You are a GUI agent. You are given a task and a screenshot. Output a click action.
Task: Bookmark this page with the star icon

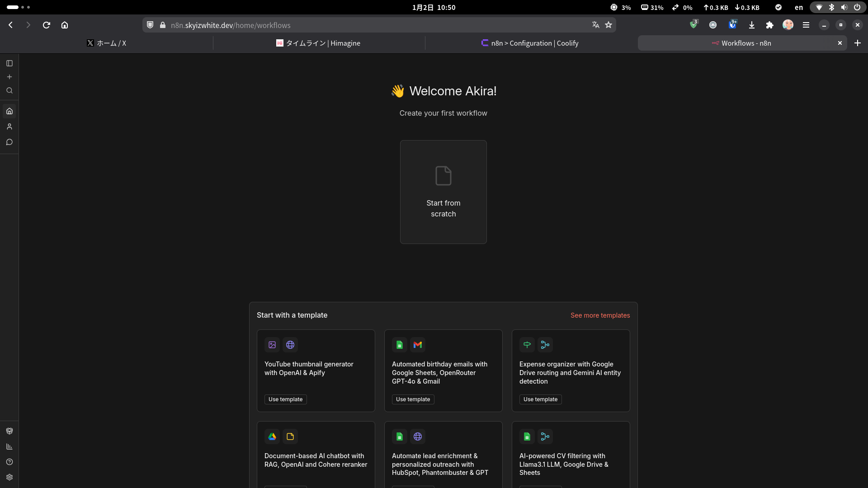click(609, 25)
